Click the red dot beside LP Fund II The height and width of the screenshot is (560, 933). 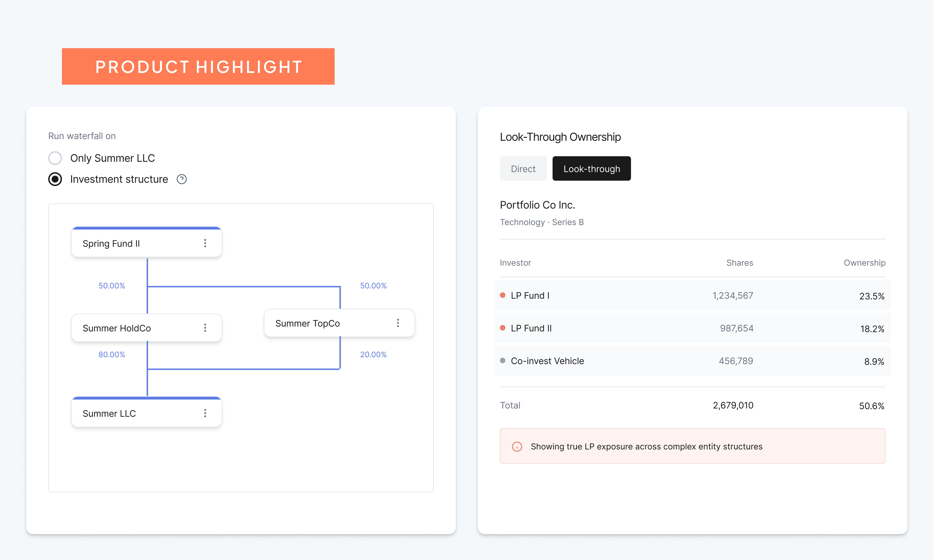tap(502, 328)
